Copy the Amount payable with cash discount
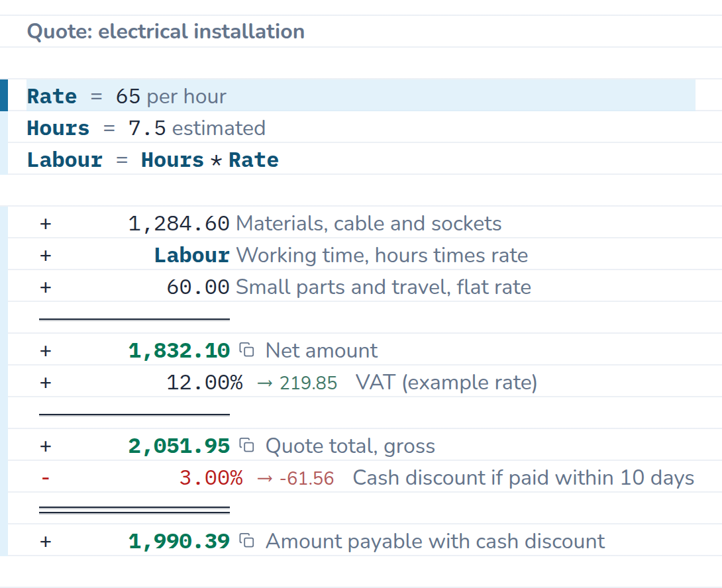Image resolution: width=722 pixels, height=588 pixels. pyautogui.click(x=247, y=541)
